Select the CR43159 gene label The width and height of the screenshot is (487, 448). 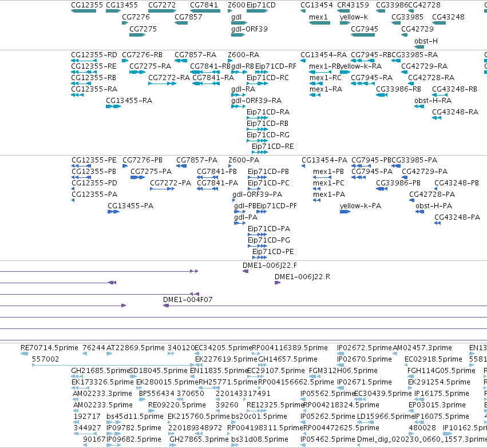coord(353,5)
